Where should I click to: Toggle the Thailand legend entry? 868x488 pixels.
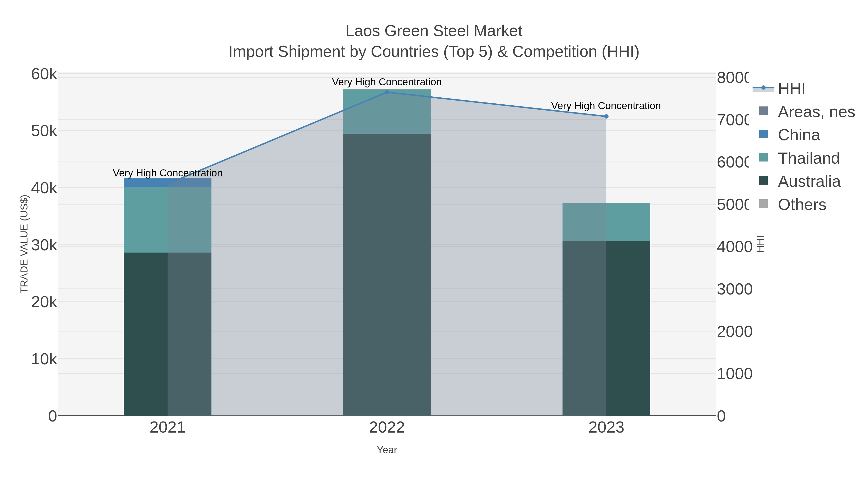click(x=799, y=158)
